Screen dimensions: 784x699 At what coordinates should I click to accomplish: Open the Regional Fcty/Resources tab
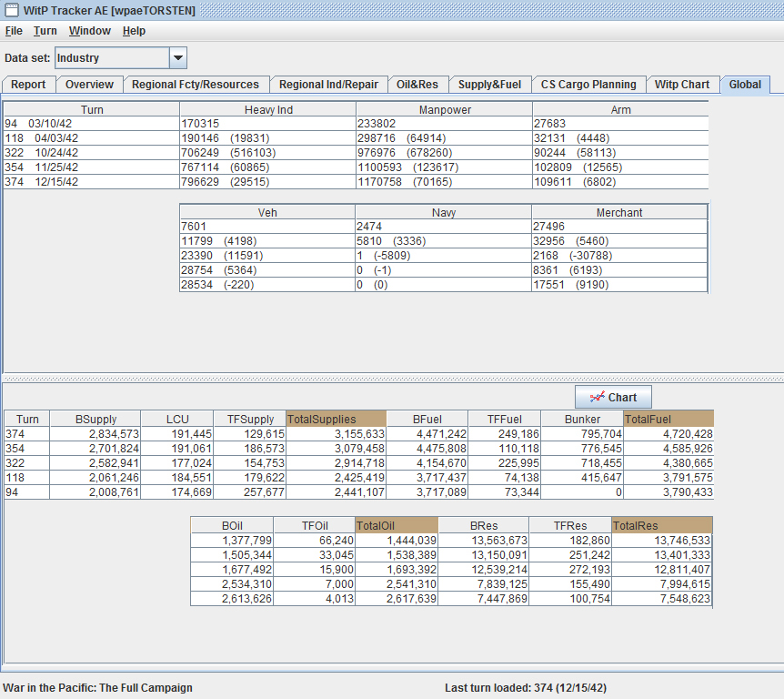click(196, 85)
